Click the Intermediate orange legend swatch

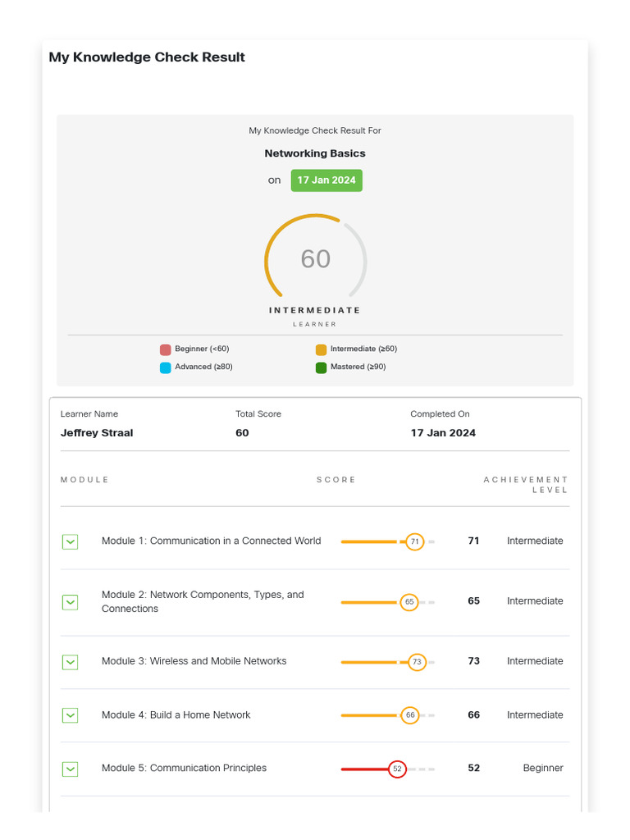tap(321, 349)
